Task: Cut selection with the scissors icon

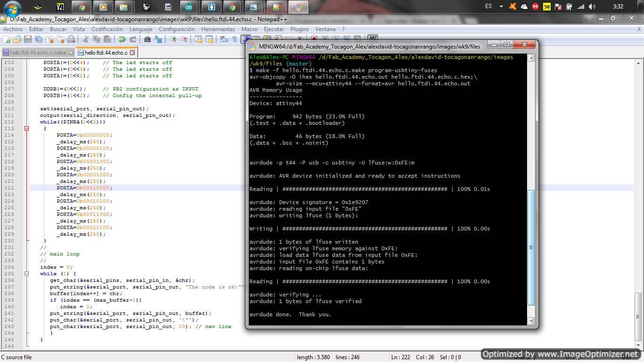Action: (x=86, y=40)
